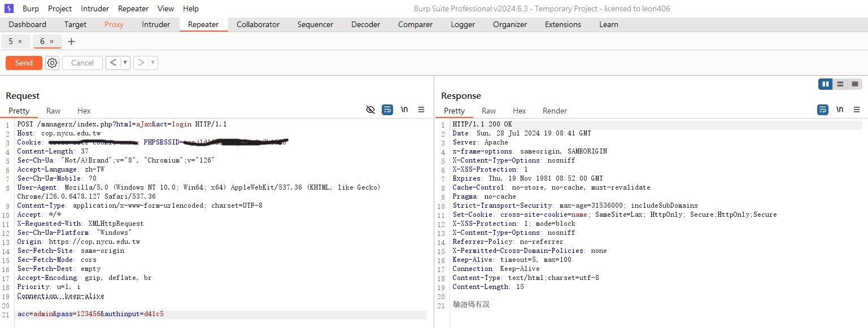The height and width of the screenshot is (328, 868).
Task: Click the X-Requested-With: XMLHttpRequest header
Action: 80,224
